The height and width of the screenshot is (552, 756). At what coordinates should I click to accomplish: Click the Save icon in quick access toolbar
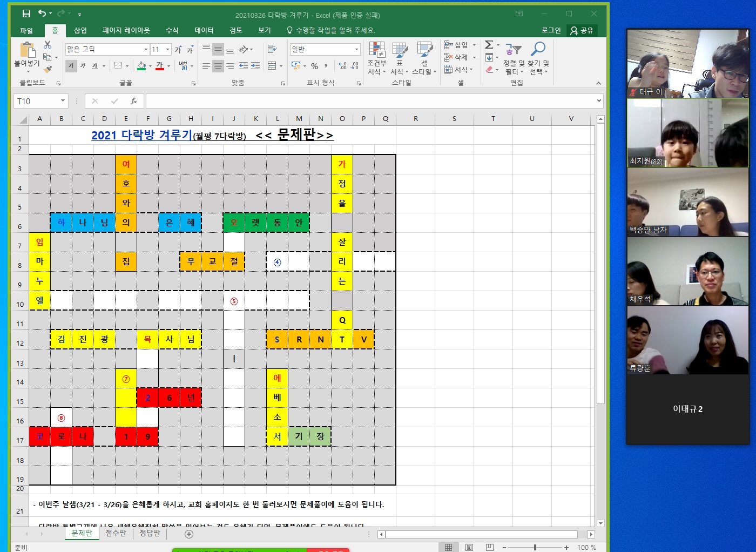pyautogui.click(x=26, y=14)
